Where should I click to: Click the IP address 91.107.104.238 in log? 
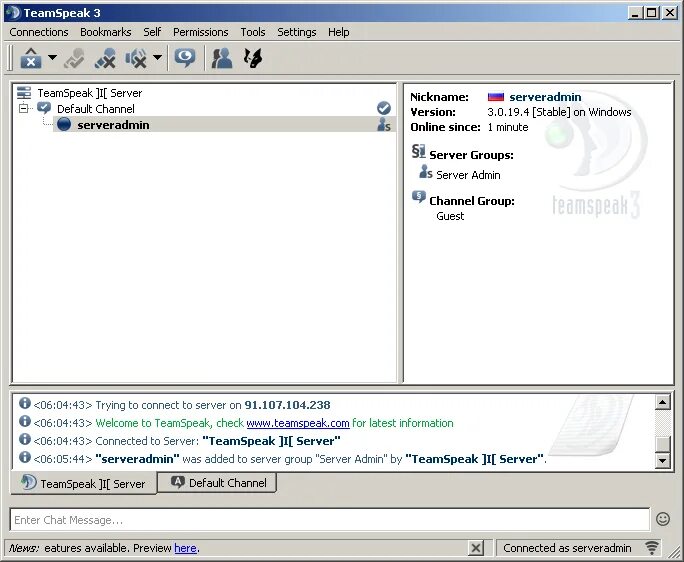[x=287, y=405]
